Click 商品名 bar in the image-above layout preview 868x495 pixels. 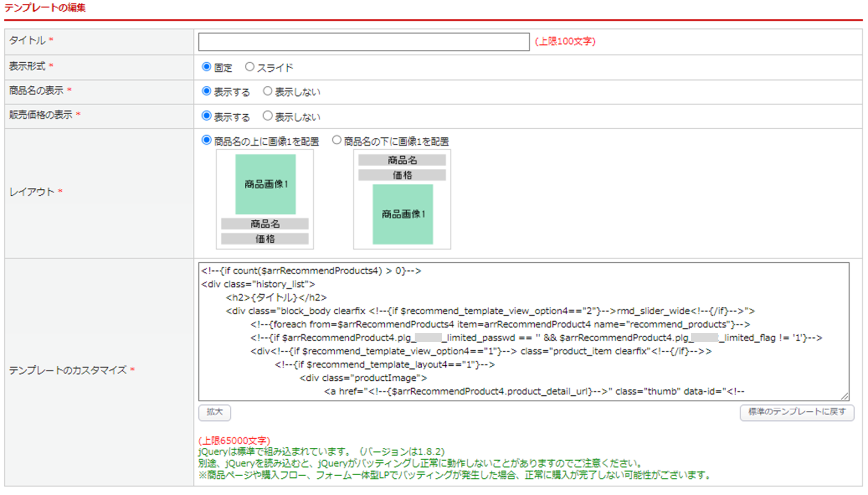[265, 224]
